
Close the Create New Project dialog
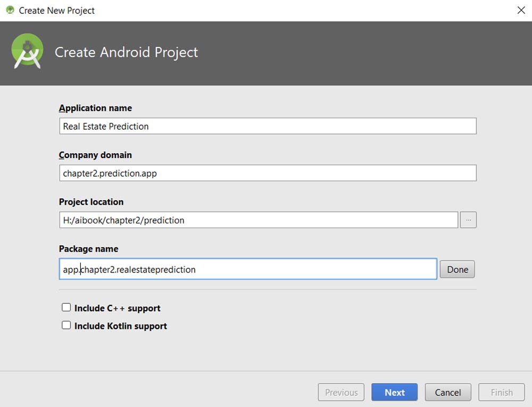point(521,10)
